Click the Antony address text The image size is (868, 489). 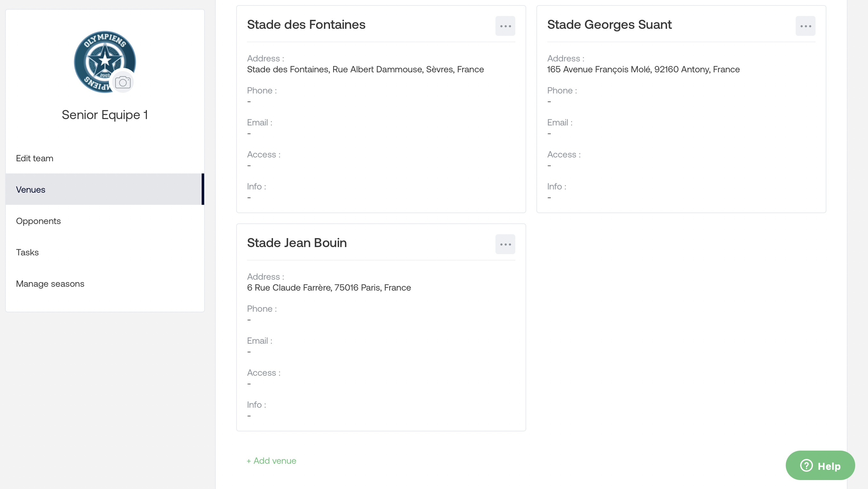[x=643, y=69]
